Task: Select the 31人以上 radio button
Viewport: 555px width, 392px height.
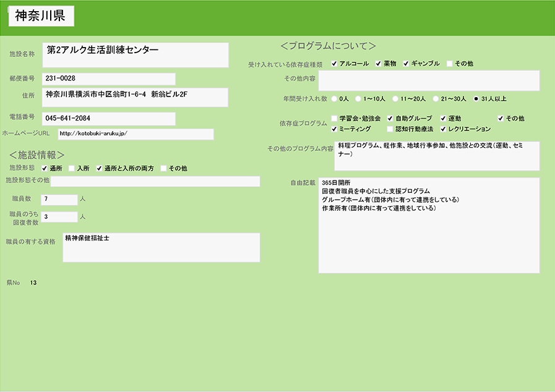Action: click(476, 98)
